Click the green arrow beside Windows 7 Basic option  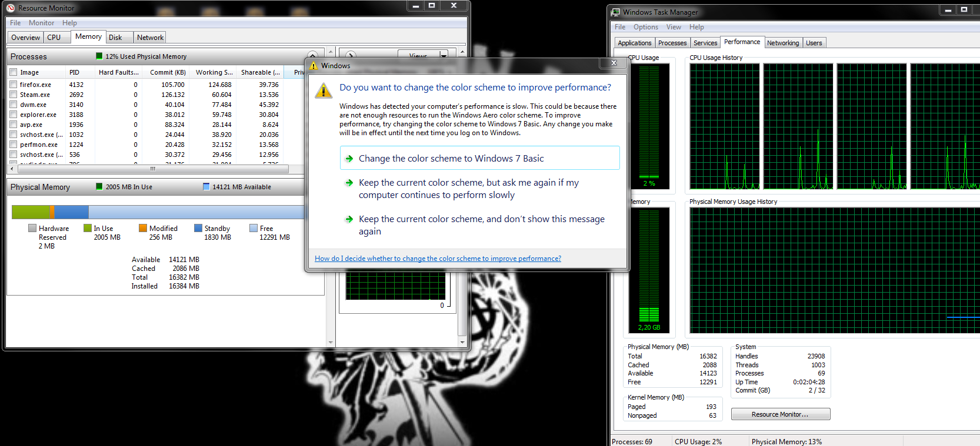tap(349, 159)
